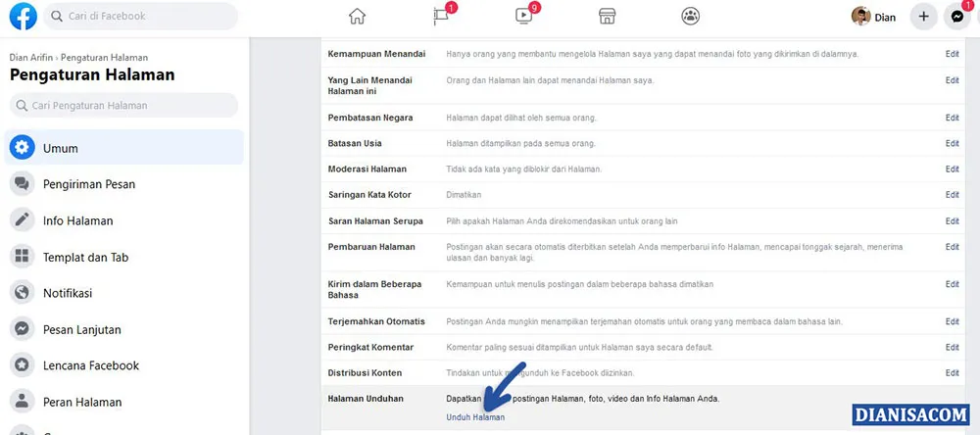Viewport: 980px width, 435px height.
Task: Click the Saringan Kata Kotor row label
Action: point(369,195)
